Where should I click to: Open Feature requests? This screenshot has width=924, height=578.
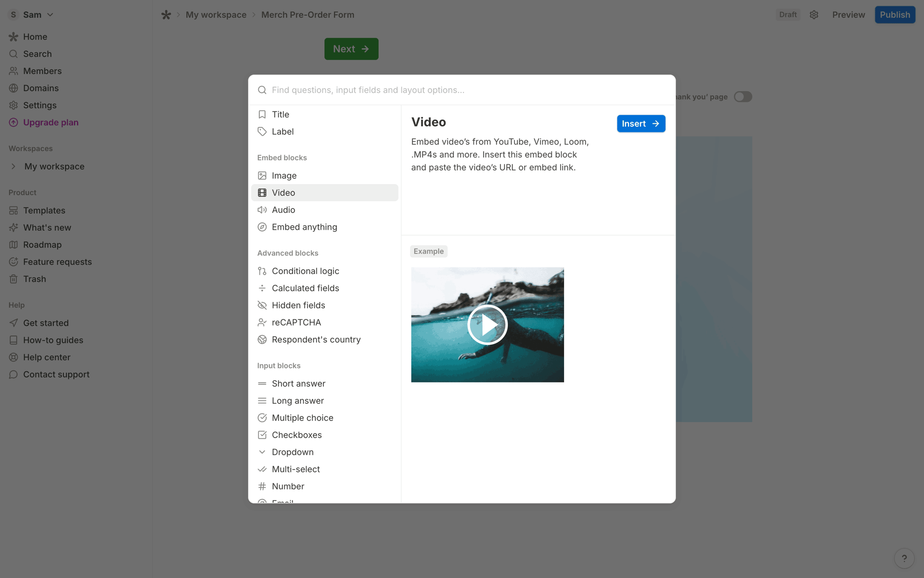pyautogui.click(x=57, y=262)
